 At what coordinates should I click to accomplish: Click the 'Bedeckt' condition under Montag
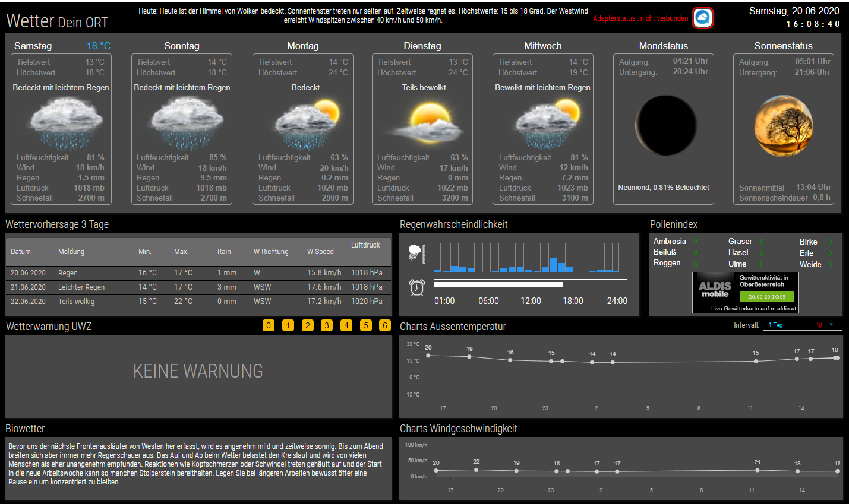coord(306,87)
